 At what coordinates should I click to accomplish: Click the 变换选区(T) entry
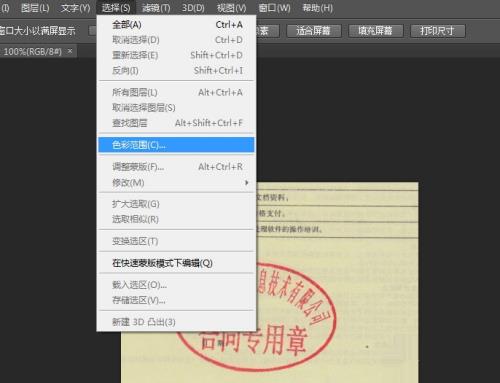tap(176, 241)
